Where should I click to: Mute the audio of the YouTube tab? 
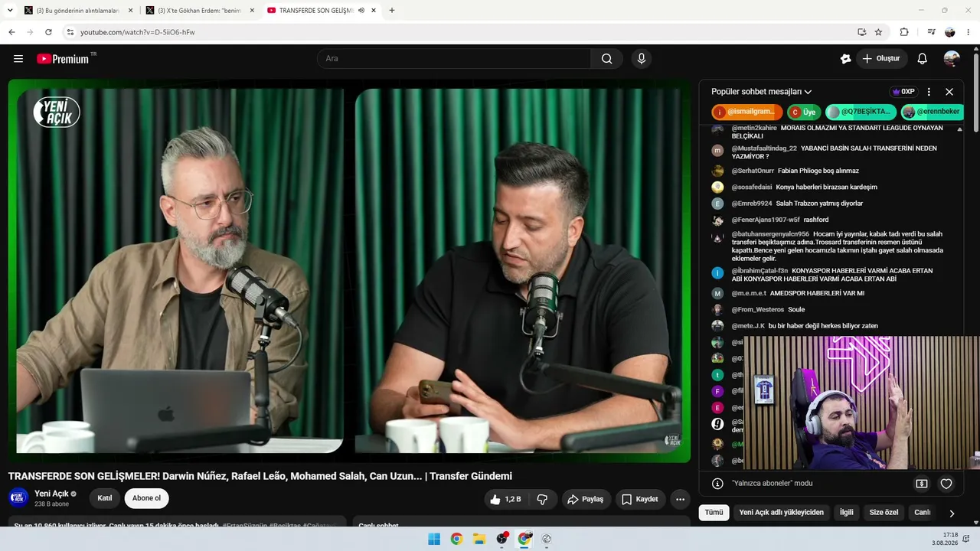tap(361, 10)
